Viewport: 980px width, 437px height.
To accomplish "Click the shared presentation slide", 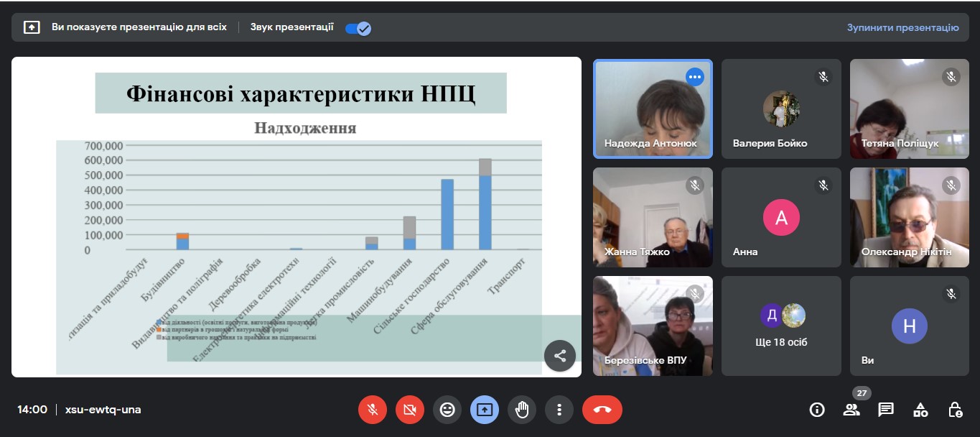I will (x=296, y=216).
